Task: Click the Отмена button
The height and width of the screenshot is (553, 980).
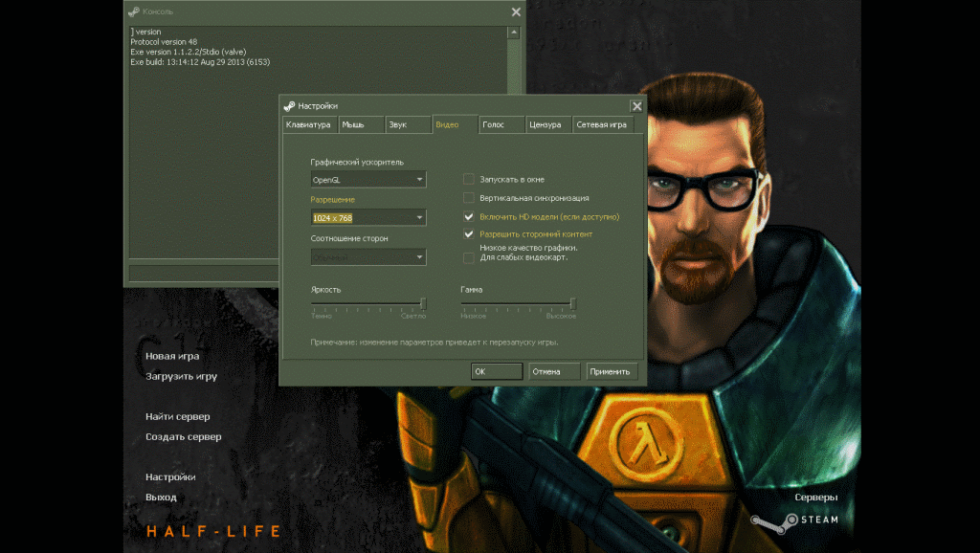Action: point(554,371)
